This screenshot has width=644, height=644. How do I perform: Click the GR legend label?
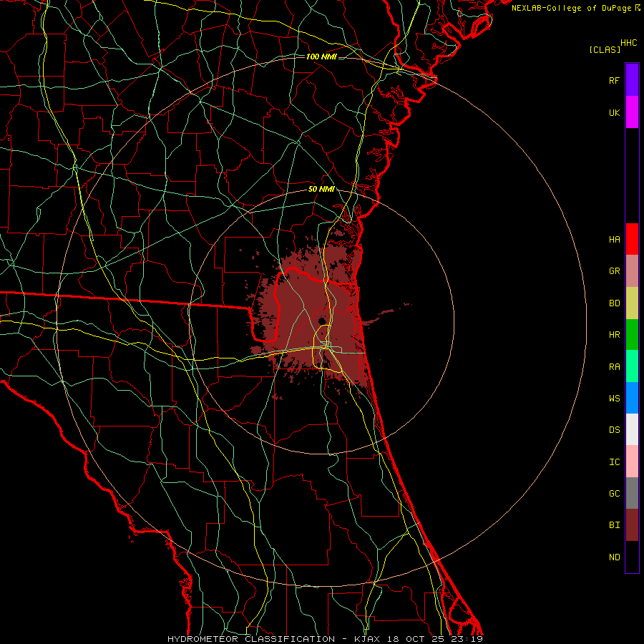coord(614,271)
